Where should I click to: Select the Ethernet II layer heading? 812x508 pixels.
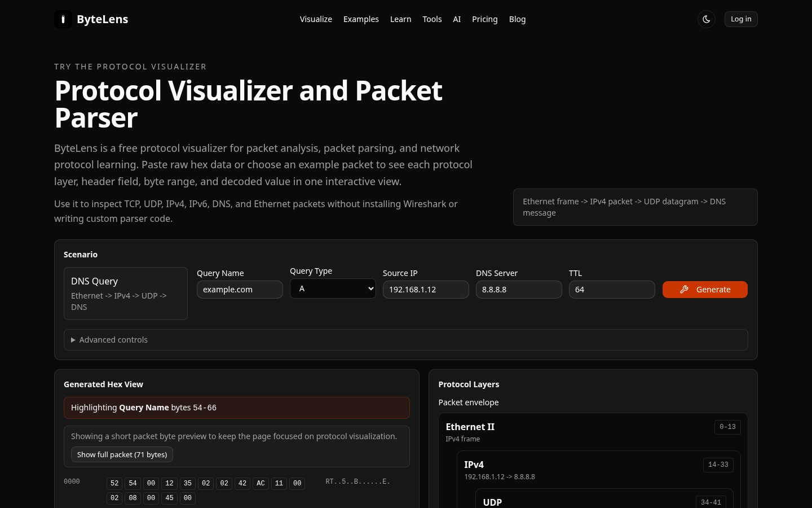point(470,427)
